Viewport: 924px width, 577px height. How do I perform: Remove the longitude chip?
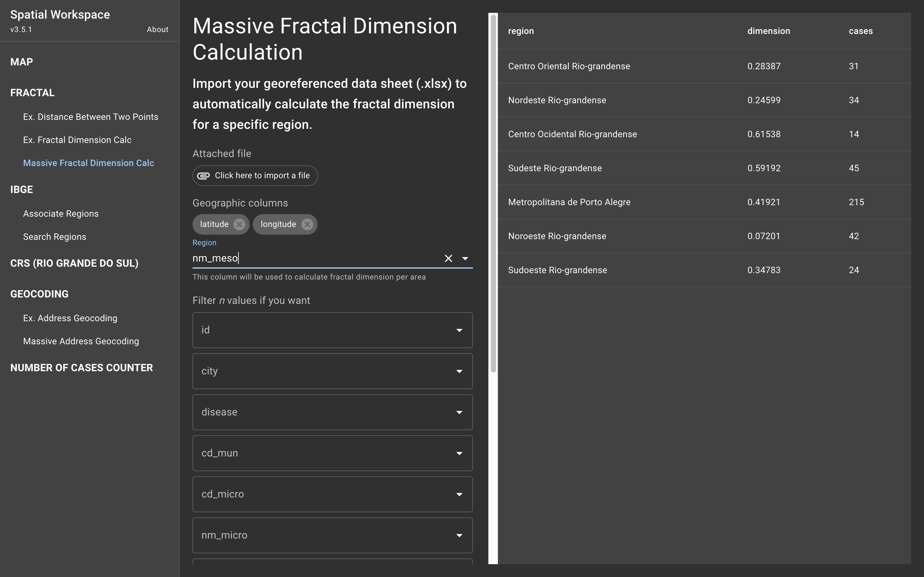307,224
